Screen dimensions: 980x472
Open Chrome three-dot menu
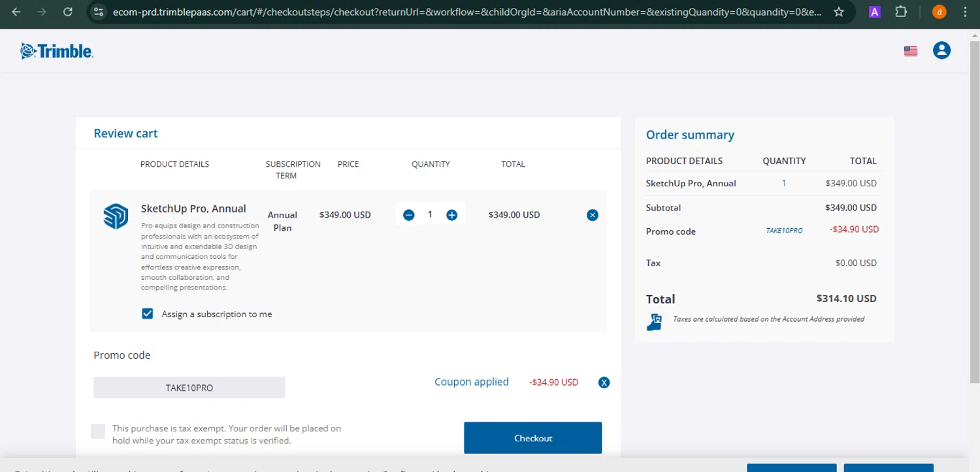(965, 12)
